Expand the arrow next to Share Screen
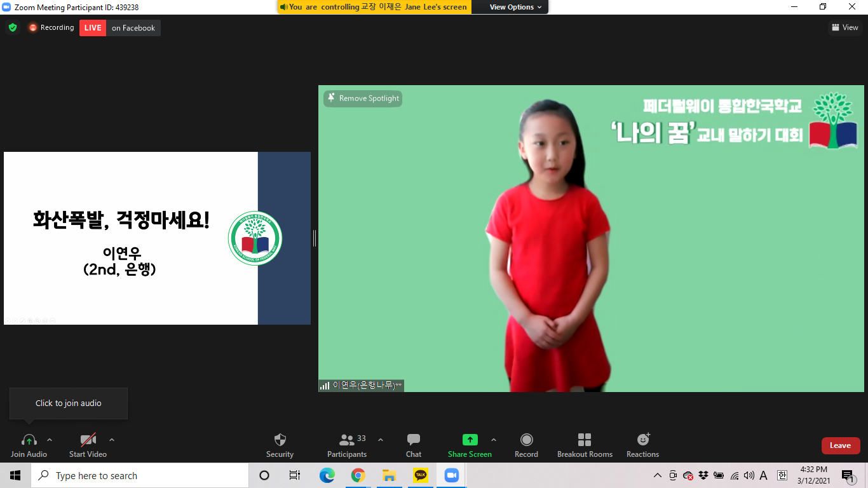This screenshot has height=488, width=868. 494,440
